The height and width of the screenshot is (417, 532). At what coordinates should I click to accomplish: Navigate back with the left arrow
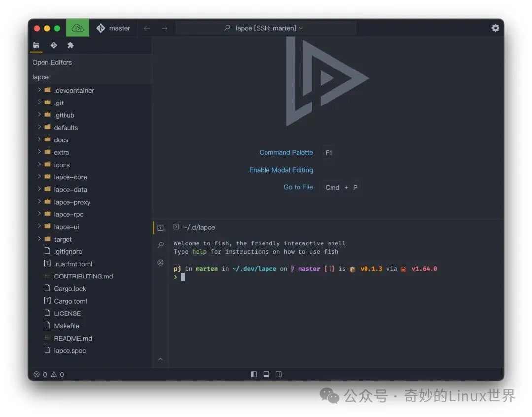pyautogui.click(x=147, y=28)
